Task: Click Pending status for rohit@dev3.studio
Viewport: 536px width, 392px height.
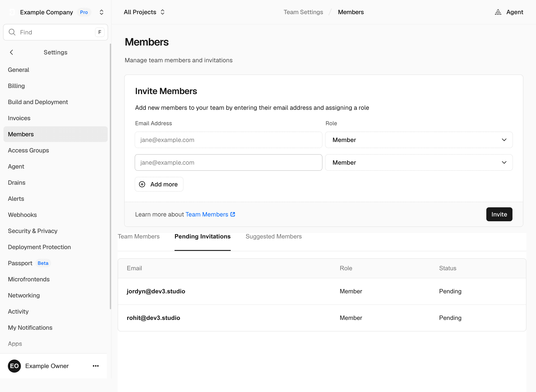Action: pos(450,318)
